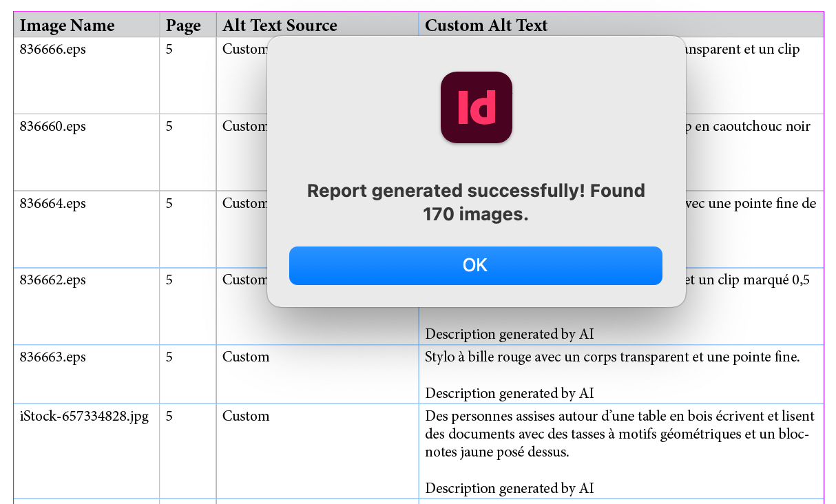The image size is (836, 504).
Task: Click the page number cell for iStock-657334828.jpg
Action: click(x=188, y=451)
